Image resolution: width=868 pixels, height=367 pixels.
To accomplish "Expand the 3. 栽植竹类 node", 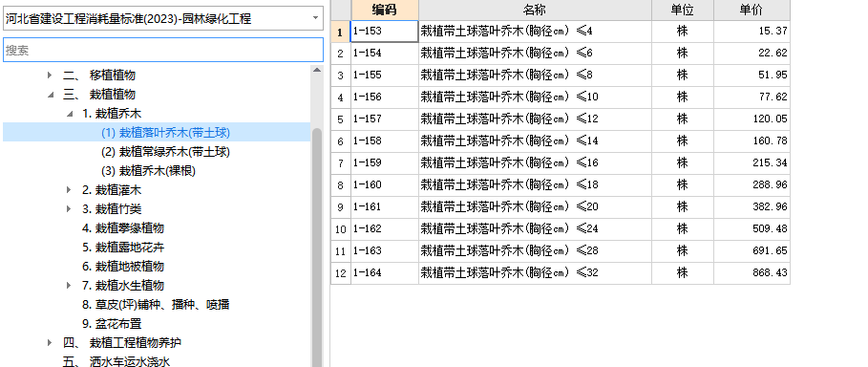I will tap(69, 209).
